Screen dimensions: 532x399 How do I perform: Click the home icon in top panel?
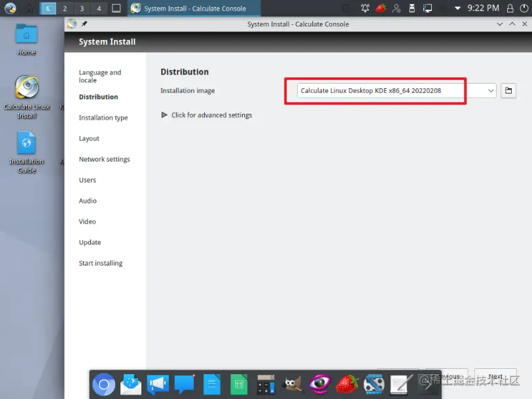[29, 9]
